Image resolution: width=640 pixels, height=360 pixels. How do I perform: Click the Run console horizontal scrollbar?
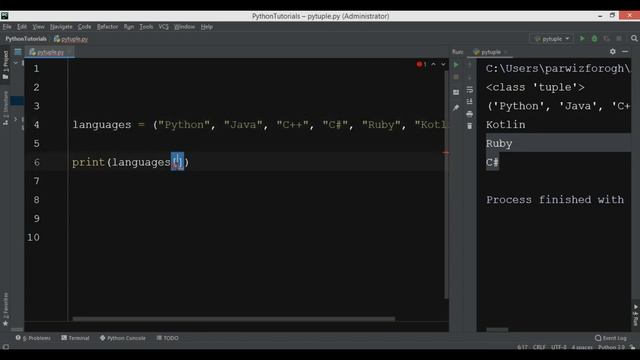coord(497,329)
